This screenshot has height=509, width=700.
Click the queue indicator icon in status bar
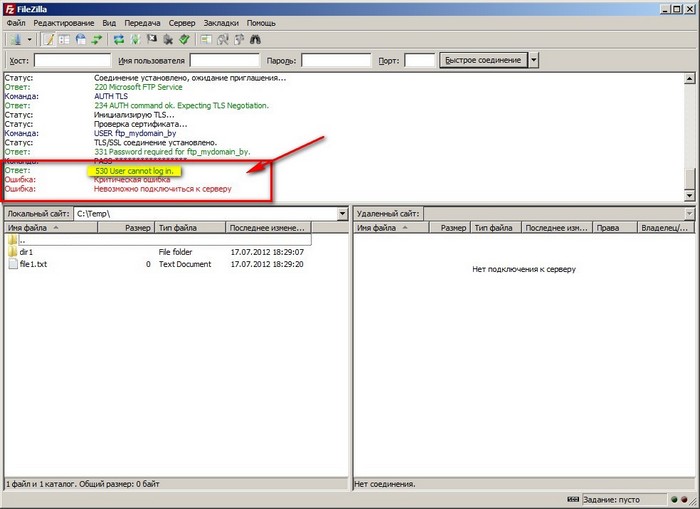573,499
